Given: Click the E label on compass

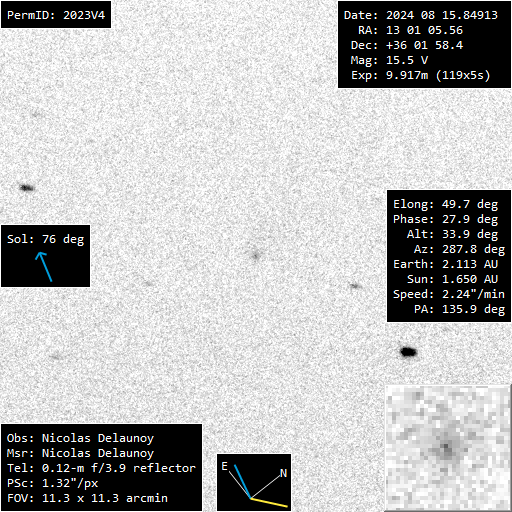Looking at the screenshot, I should pyautogui.click(x=224, y=466).
